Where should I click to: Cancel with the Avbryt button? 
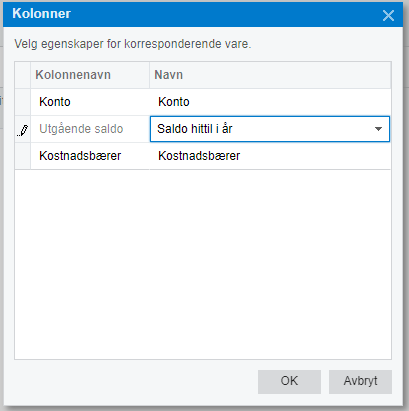pos(360,381)
